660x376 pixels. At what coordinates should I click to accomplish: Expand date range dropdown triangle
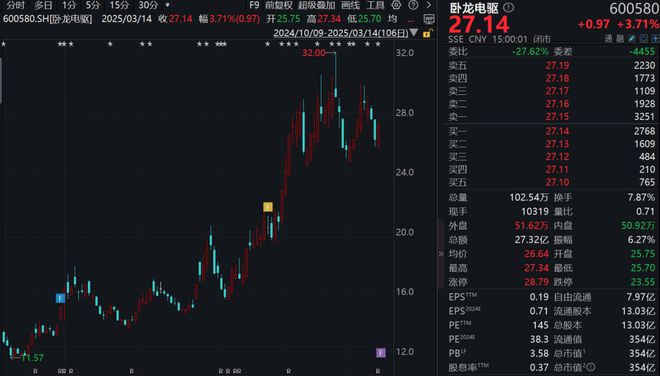click(x=414, y=33)
